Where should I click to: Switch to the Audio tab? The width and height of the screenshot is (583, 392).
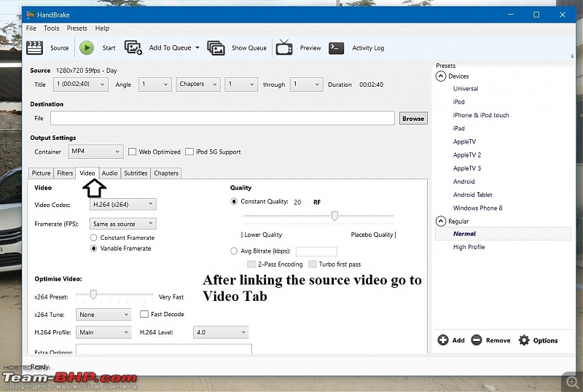click(110, 173)
